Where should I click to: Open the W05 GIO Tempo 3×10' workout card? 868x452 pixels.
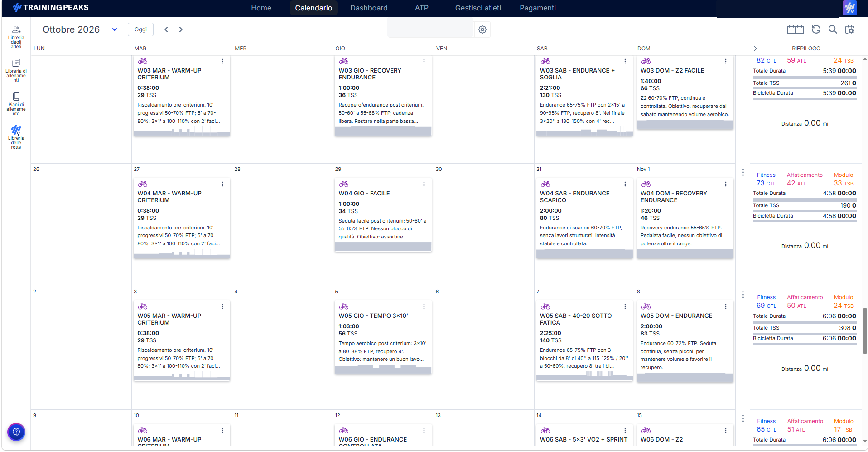(383, 337)
